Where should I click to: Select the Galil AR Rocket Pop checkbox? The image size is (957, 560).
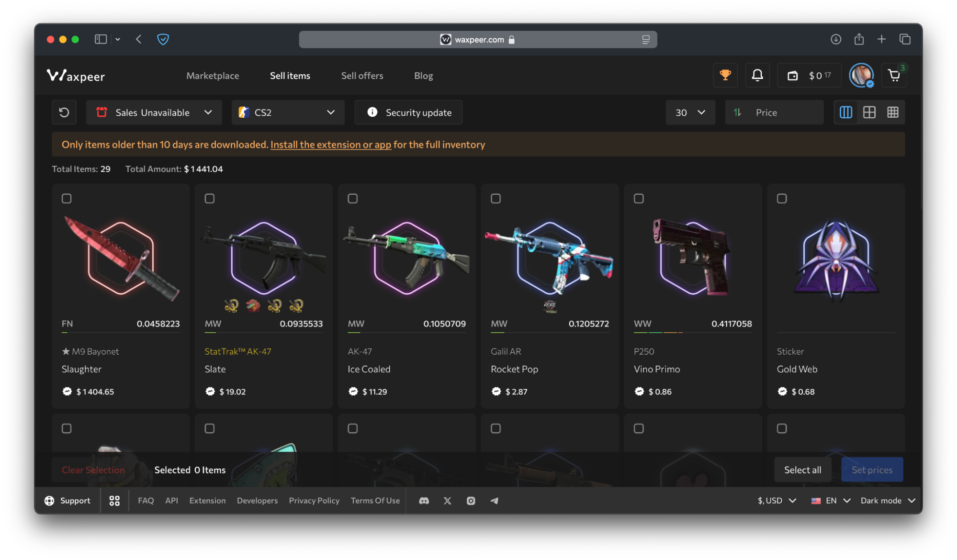(496, 199)
